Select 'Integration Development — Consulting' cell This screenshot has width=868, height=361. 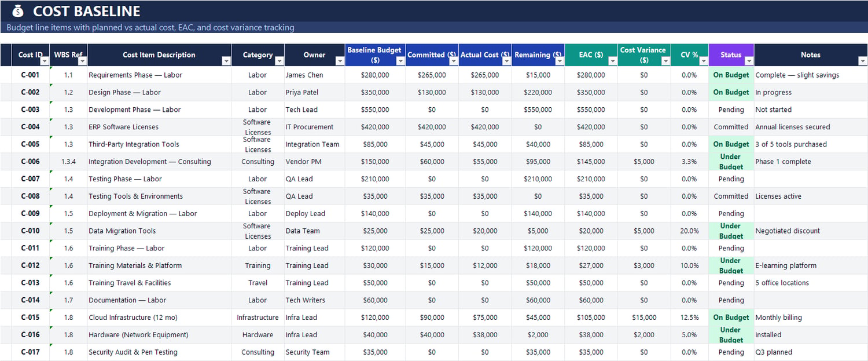(159, 162)
